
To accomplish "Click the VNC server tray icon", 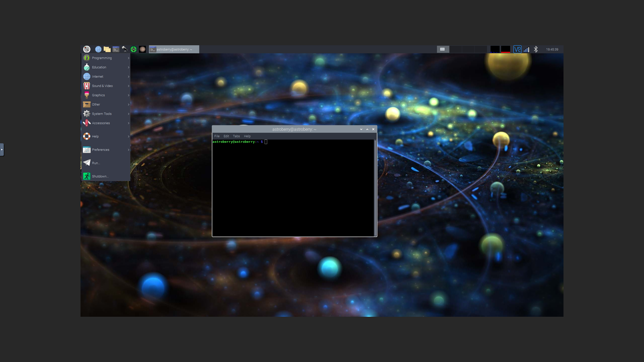I will coord(517,49).
